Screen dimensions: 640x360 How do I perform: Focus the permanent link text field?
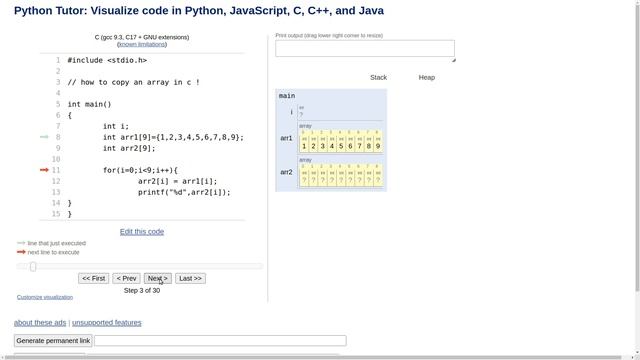(x=220, y=340)
